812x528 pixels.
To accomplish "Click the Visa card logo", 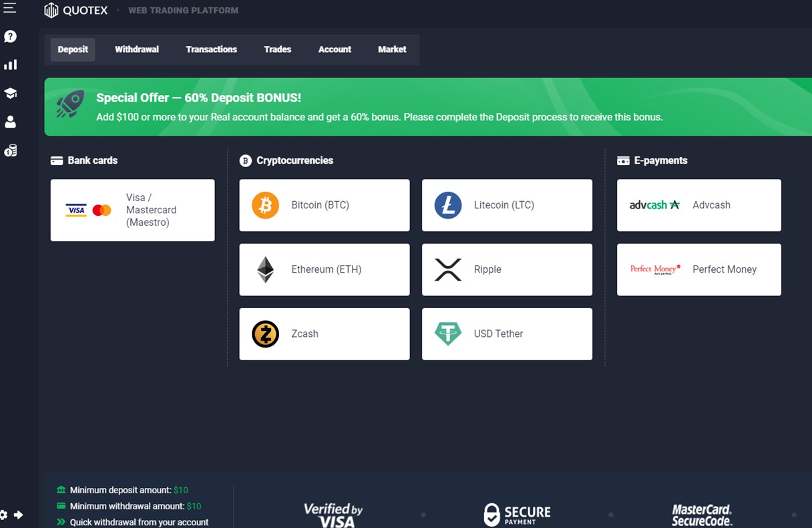I will tap(76, 211).
